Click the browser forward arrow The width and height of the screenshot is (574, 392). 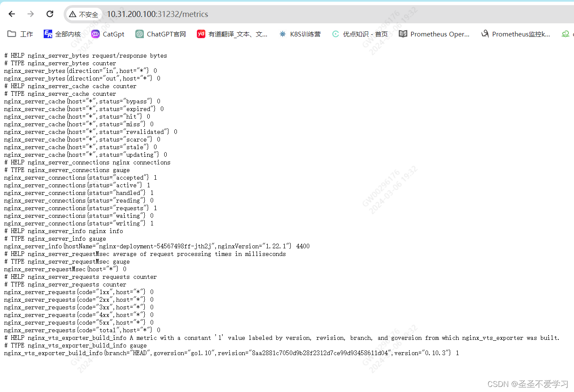point(31,14)
